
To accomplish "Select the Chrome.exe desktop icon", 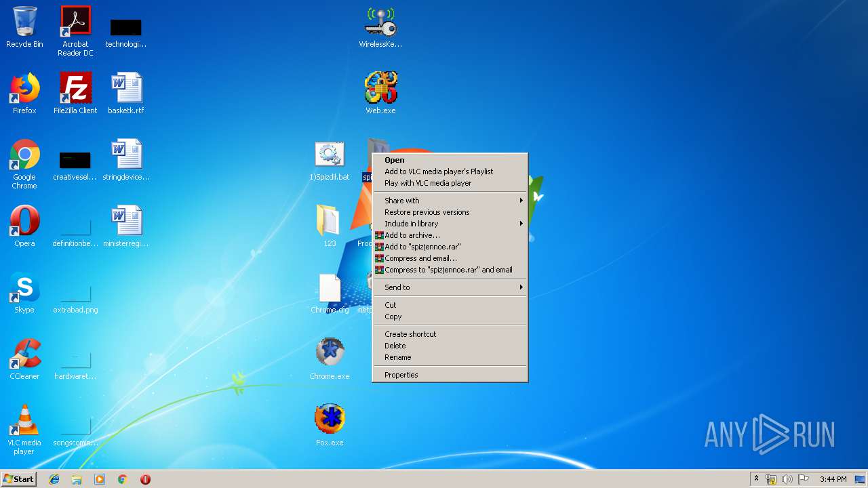I will pos(330,359).
